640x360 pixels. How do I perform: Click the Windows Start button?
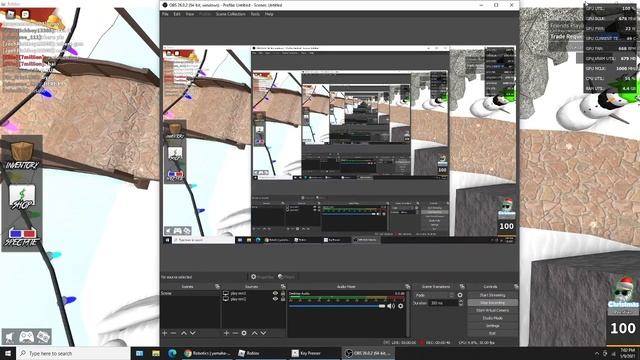click(x=8, y=353)
